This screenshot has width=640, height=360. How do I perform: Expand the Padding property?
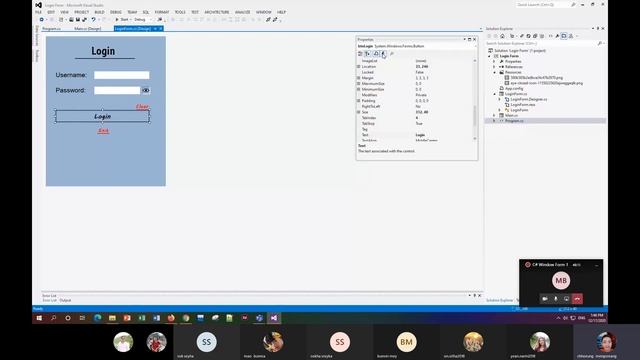point(359,101)
